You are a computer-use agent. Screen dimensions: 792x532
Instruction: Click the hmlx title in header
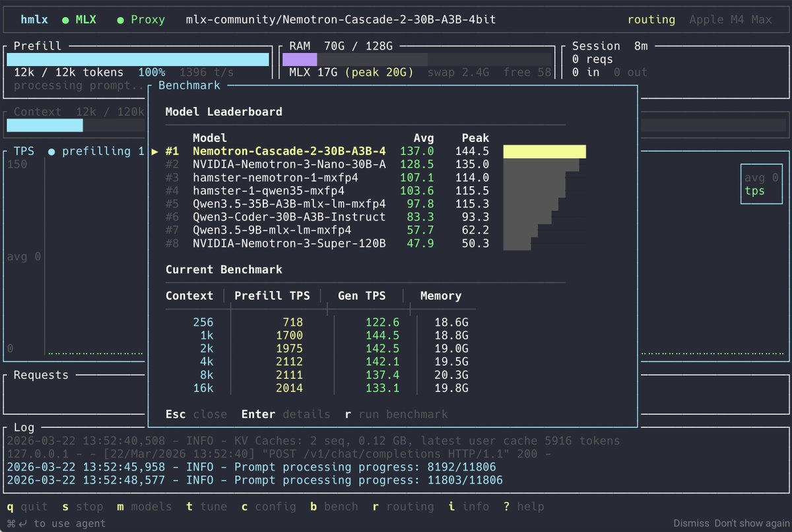[x=34, y=20]
